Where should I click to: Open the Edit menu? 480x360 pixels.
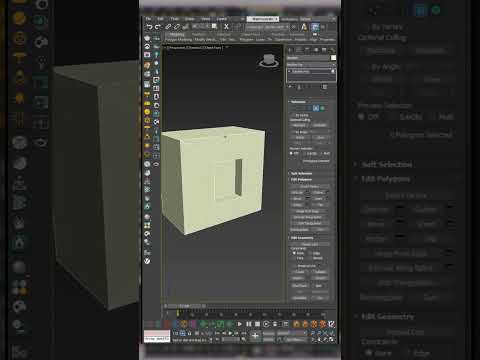(x=160, y=19)
